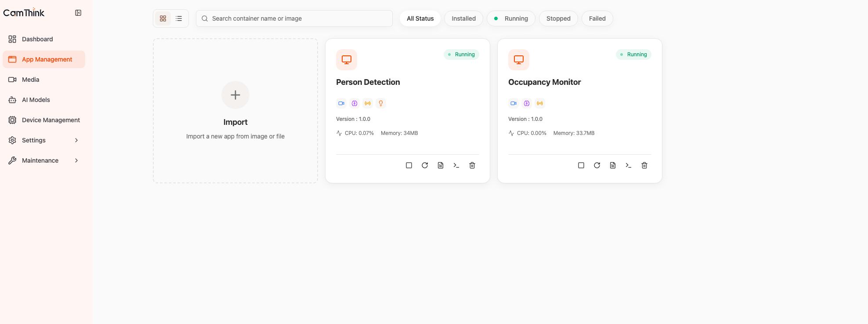The width and height of the screenshot is (868, 324).
Task: Filter apps by Installed status
Action: point(463,18)
